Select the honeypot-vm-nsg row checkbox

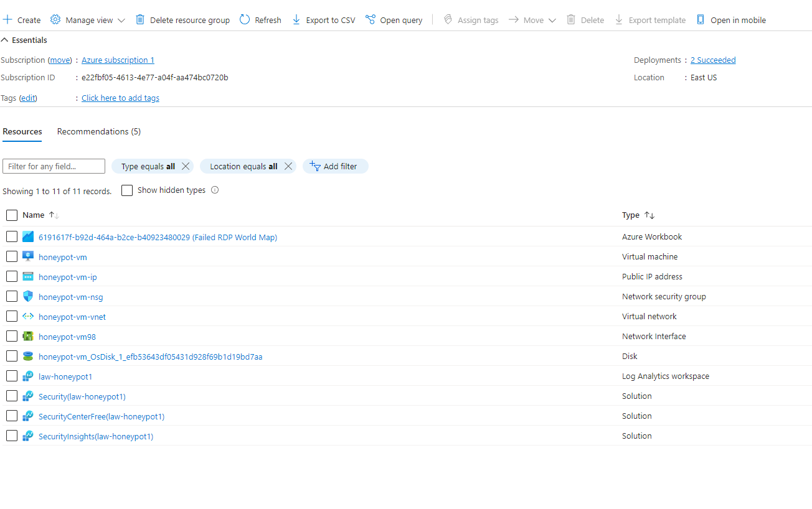pyautogui.click(x=12, y=296)
